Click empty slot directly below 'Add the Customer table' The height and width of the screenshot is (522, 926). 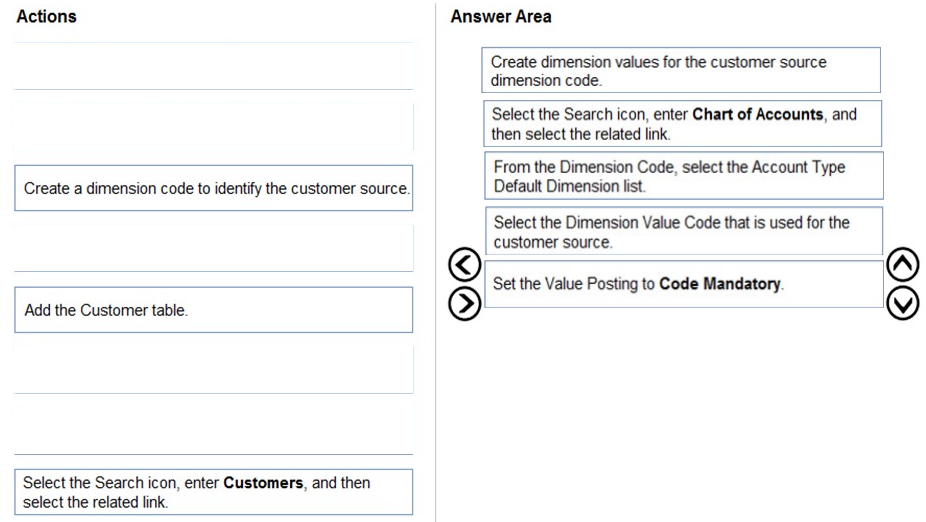[213, 370]
